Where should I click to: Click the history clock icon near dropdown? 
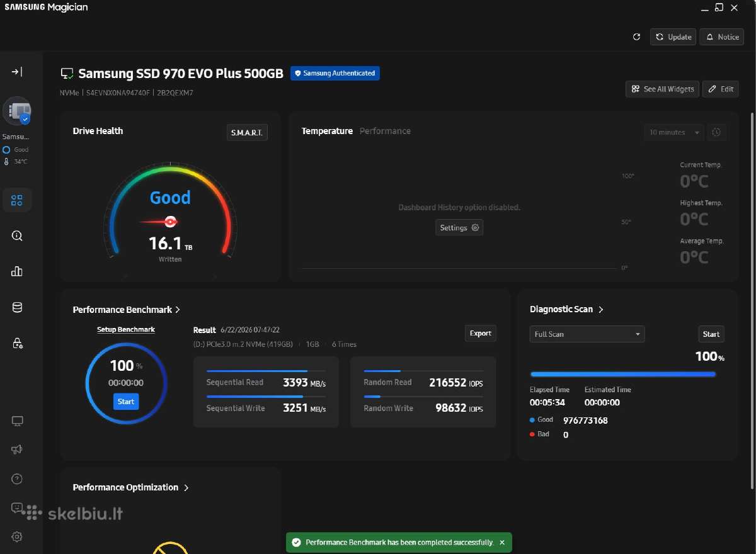click(716, 132)
